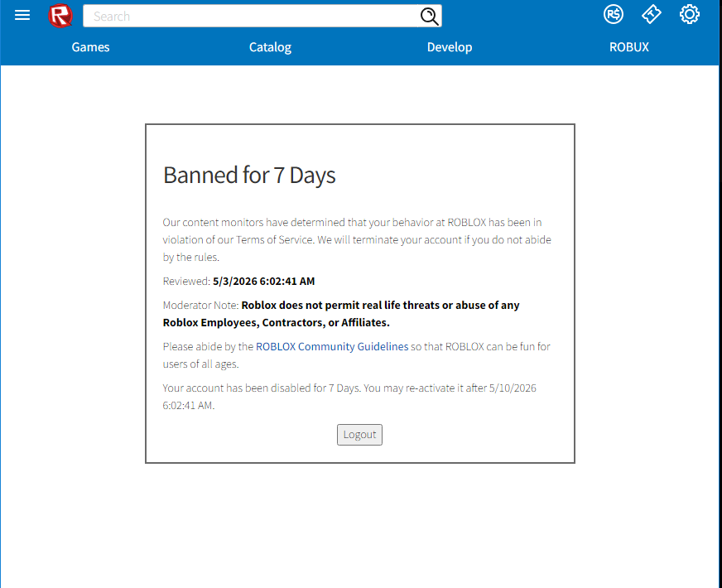The height and width of the screenshot is (588, 722).
Task: Click the Banned for 7 Days heading
Action: pyautogui.click(x=249, y=176)
